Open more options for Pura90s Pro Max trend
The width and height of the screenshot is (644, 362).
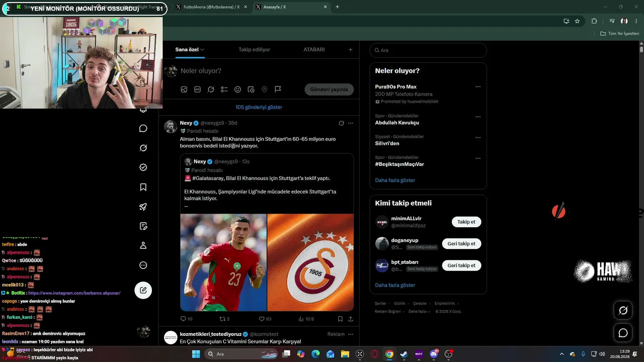click(478, 86)
